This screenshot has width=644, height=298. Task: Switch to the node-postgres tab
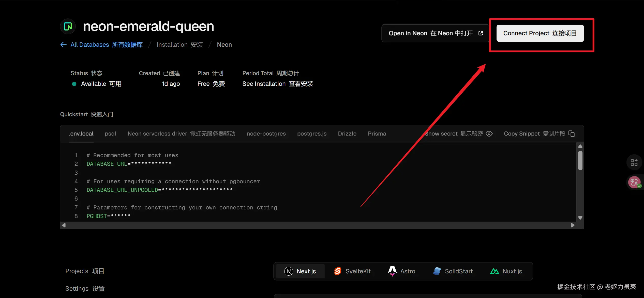pyautogui.click(x=266, y=134)
